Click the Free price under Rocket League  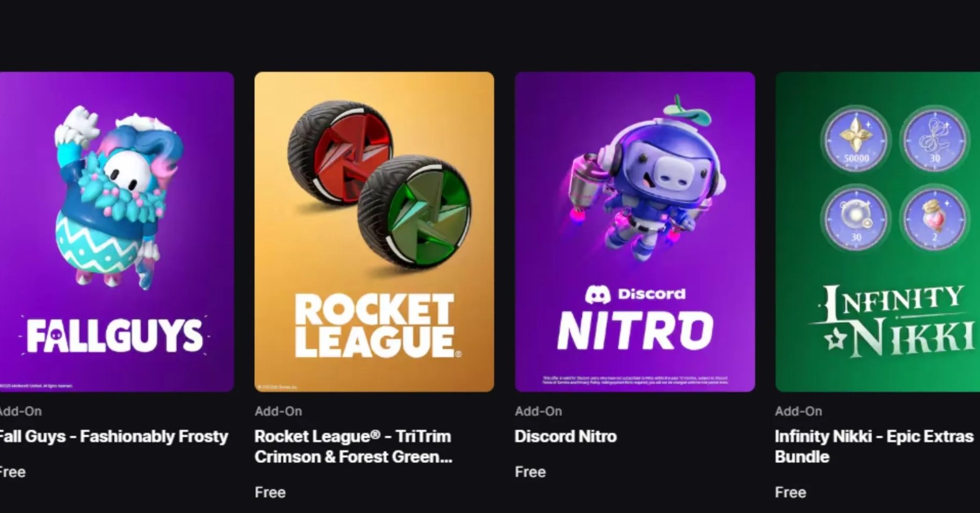point(270,493)
